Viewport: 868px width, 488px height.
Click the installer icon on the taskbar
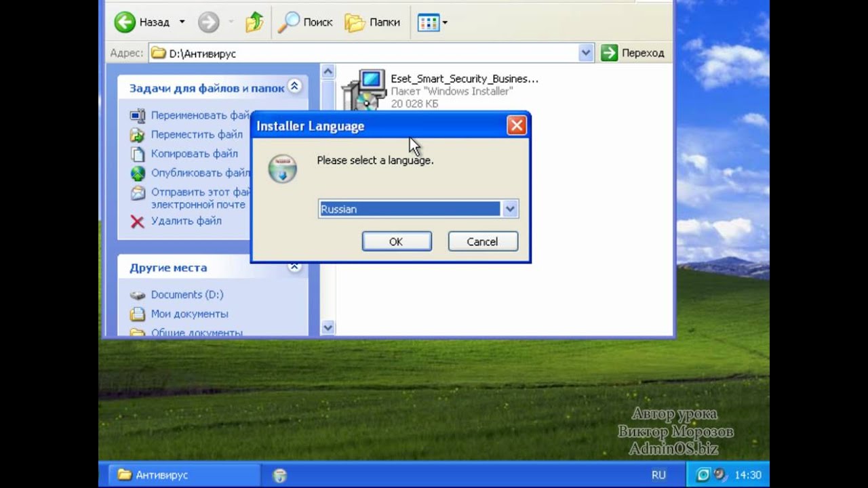(280, 475)
